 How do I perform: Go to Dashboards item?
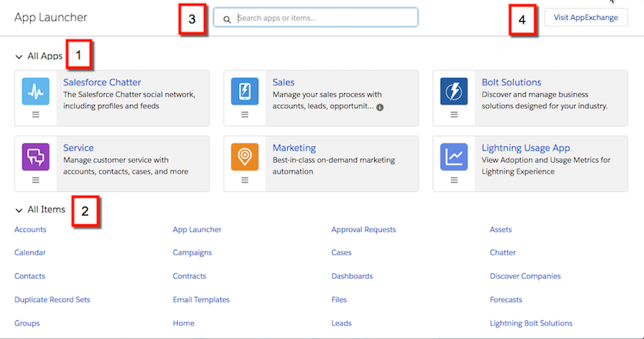pos(352,276)
